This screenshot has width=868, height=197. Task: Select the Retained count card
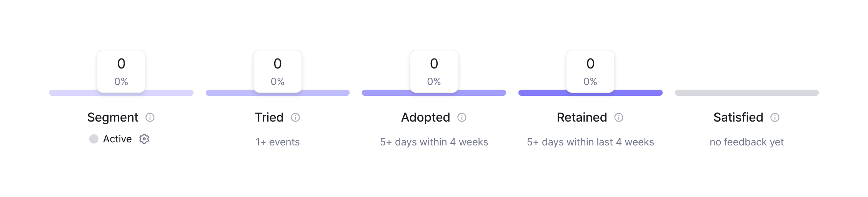(590, 71)
